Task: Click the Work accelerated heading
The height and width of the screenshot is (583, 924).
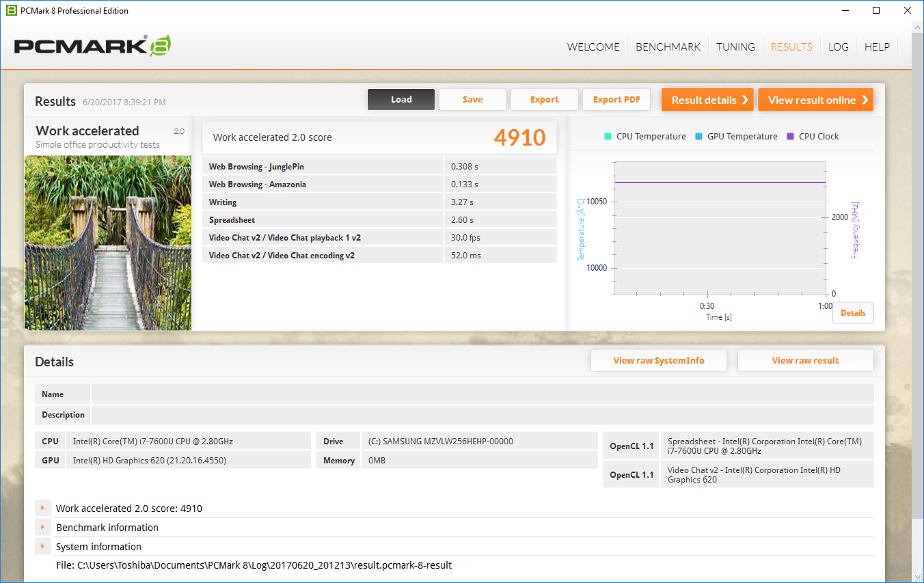Action: click(87, 131)
